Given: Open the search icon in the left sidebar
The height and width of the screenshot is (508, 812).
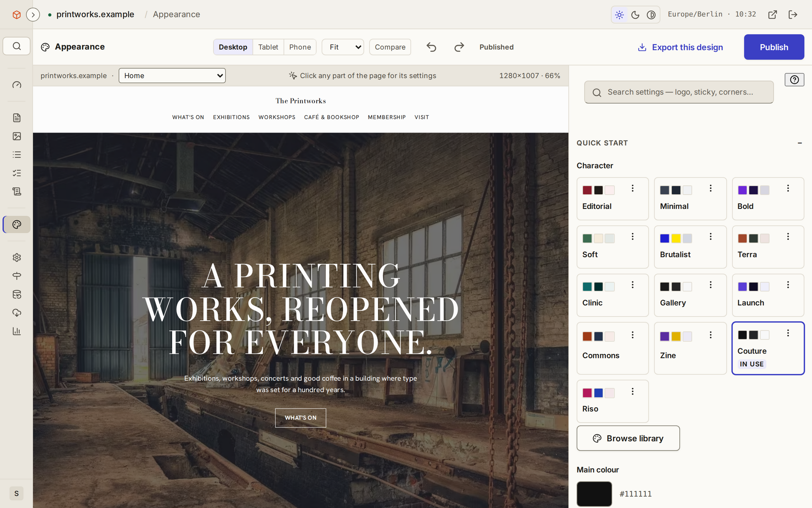Looking at the screenshot, I should pos(17,46).
